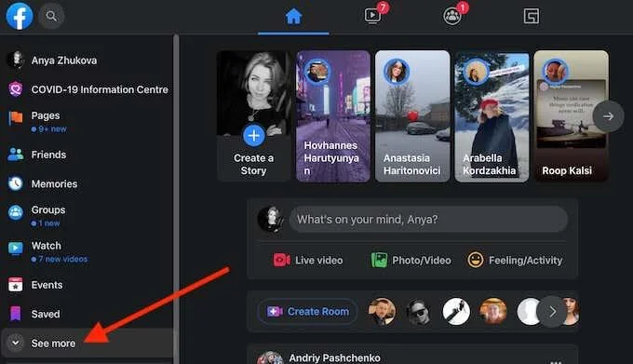Viewport: 633px width, 364px height.
Task: Click the yellow Feeling smiley icon
Action: pyautogui.click(x=476, y=260)
